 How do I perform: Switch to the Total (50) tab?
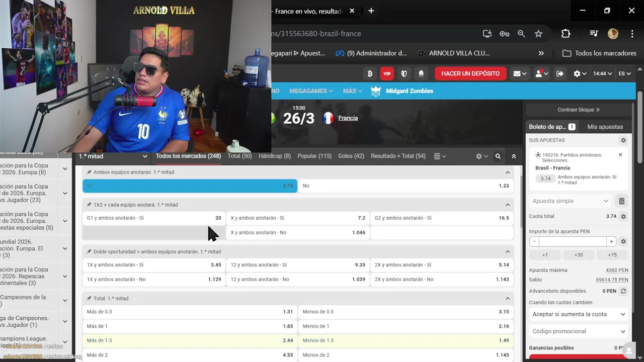(239, 156)
